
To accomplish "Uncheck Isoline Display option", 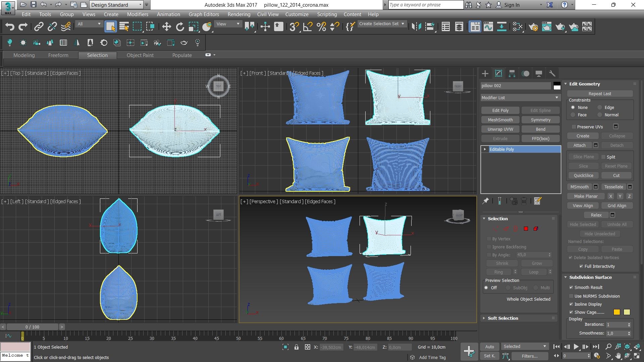I will click(571, 304).
